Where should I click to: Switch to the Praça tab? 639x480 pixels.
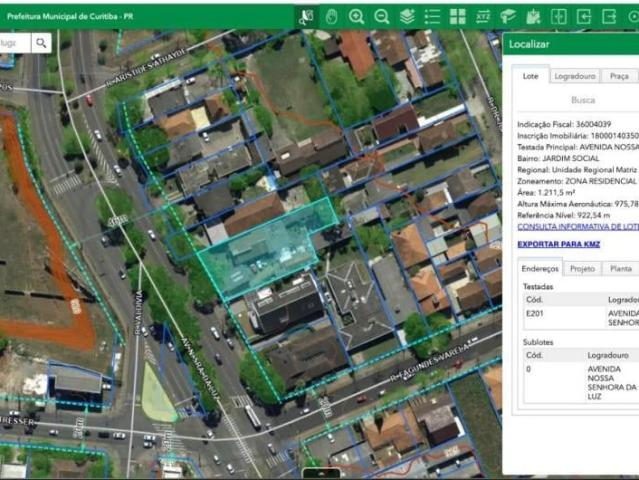click(619, 76)
